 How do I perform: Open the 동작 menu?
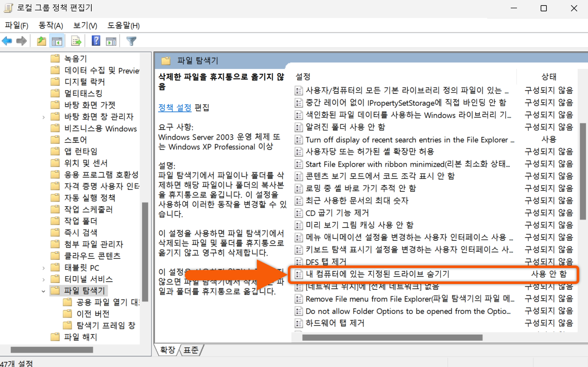(50, 25)
